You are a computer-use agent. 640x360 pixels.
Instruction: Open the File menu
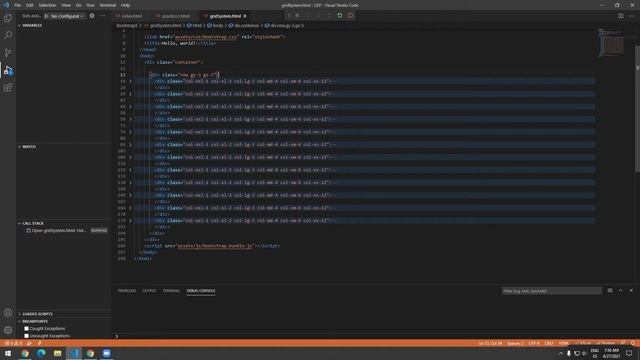[x=17, y=5]
